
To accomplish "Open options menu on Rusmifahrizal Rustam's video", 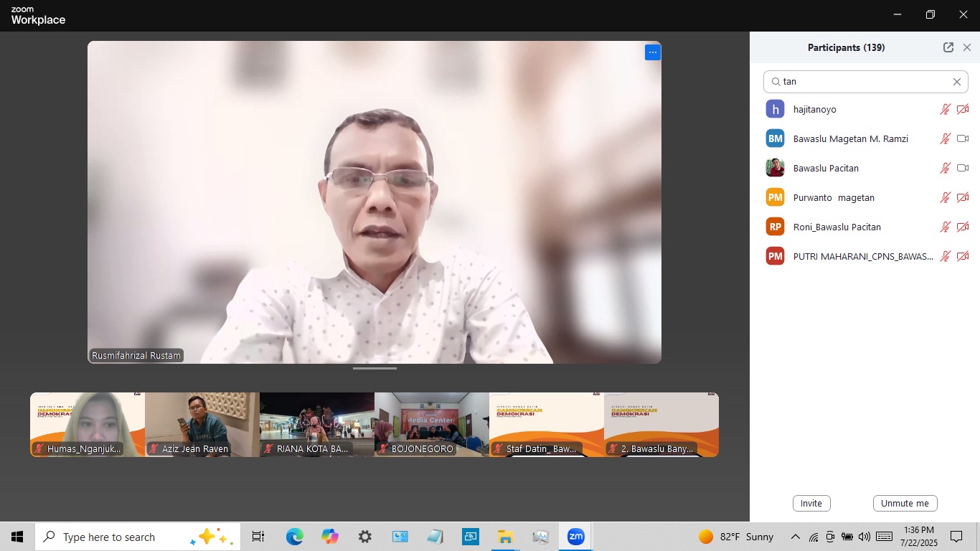I will 652,52.
